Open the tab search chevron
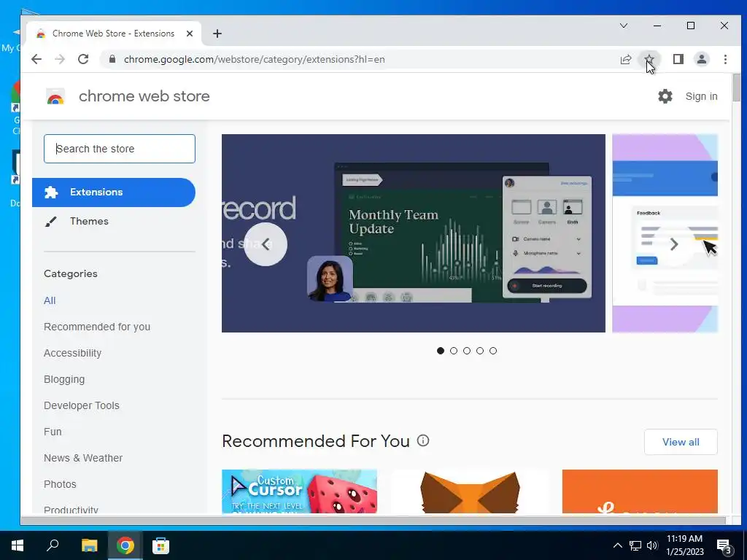747x560 pixels. pos(624,26)
